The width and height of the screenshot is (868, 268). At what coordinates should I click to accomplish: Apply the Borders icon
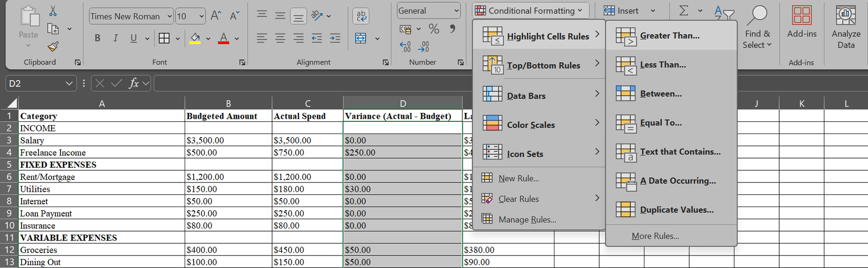164,38
